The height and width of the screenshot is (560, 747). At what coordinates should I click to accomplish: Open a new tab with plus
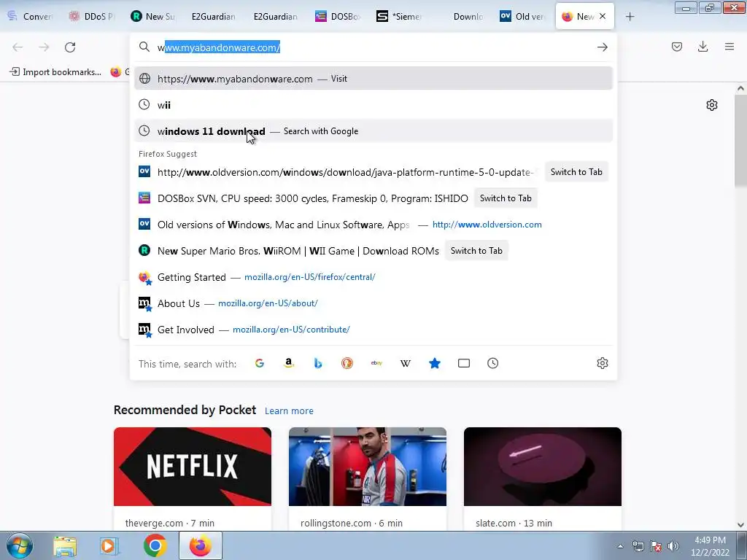point(630,17)
